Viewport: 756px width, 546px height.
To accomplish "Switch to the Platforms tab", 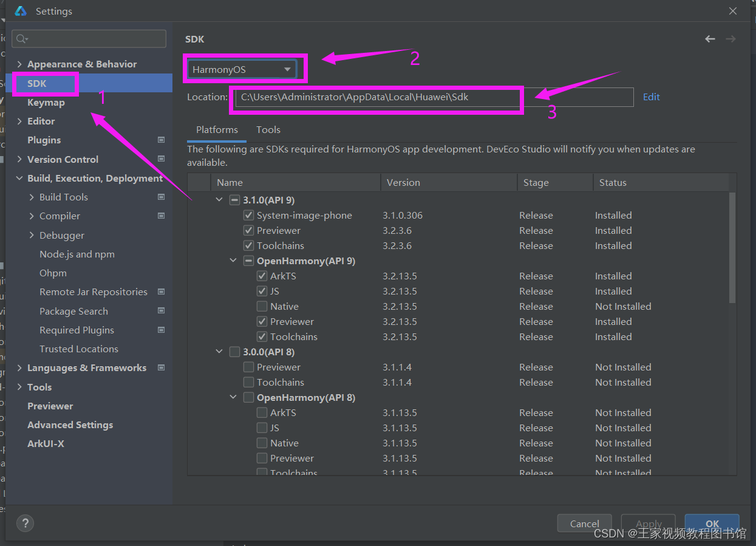I will (217, 130).
